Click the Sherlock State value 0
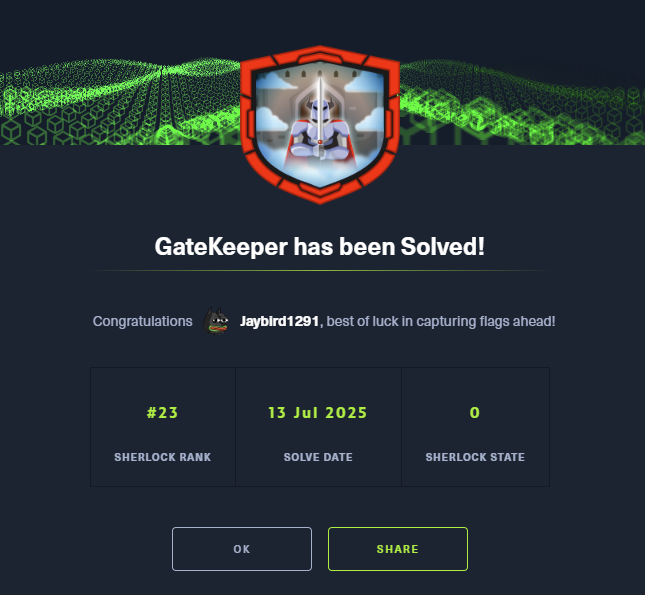Viewport: 645px width, 595px height. (x=475, y=413)
